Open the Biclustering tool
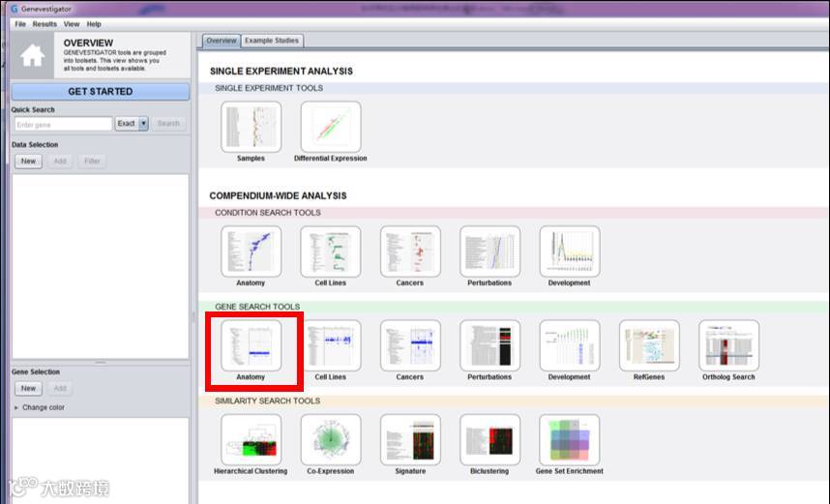The image size is (830, 504). click(x=490, y=439)
